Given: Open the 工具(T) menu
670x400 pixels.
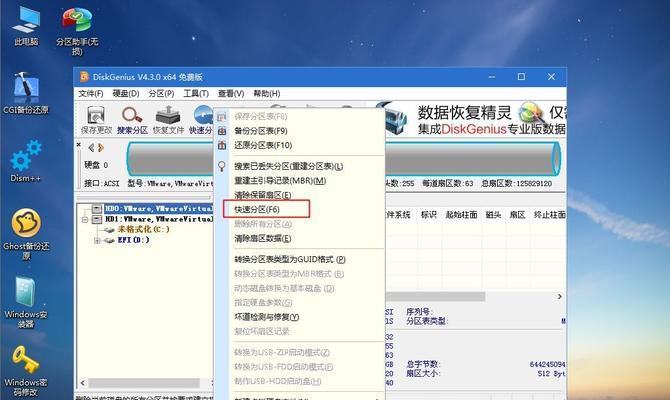Looking at the screenshot, I should tap(196, 93).
